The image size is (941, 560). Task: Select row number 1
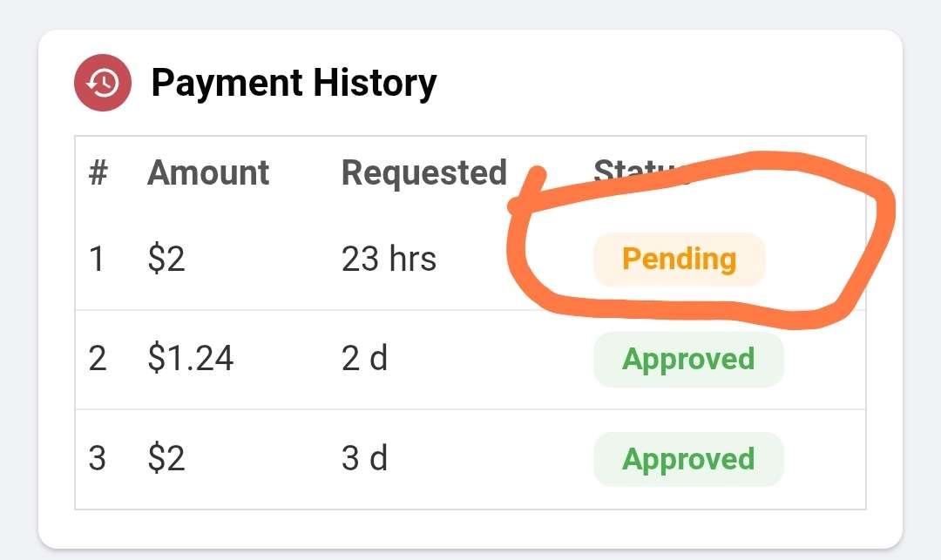(97, 259)
